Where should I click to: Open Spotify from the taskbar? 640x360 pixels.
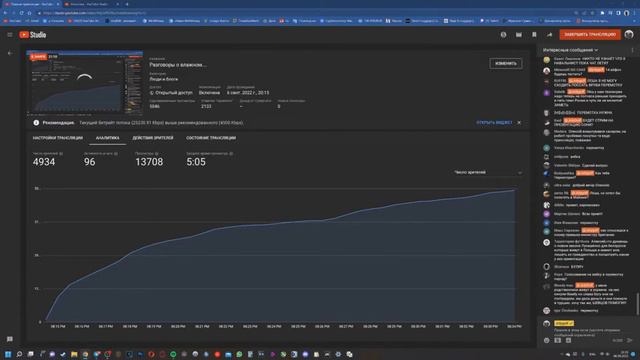coord(173,354)
